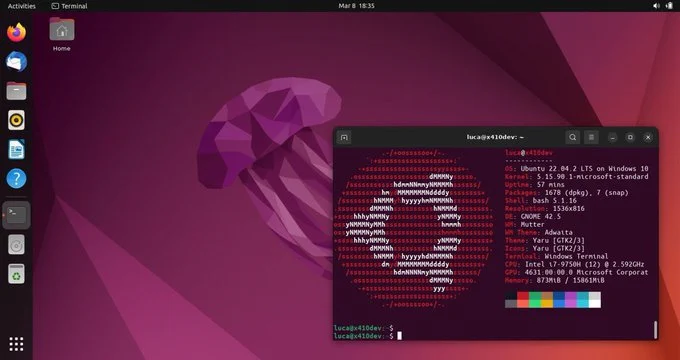Click the DE 'GNOME 42.5' line
Screen dimensions: 680x360
click(x=533, y=216)
